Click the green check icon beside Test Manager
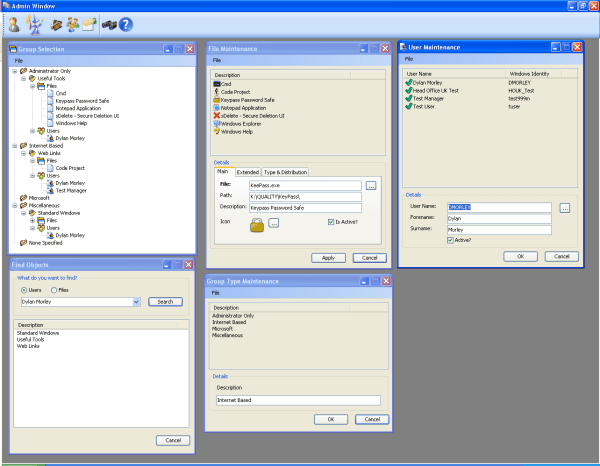The height and width of the screenshot is (466, 600). (410, 98)
